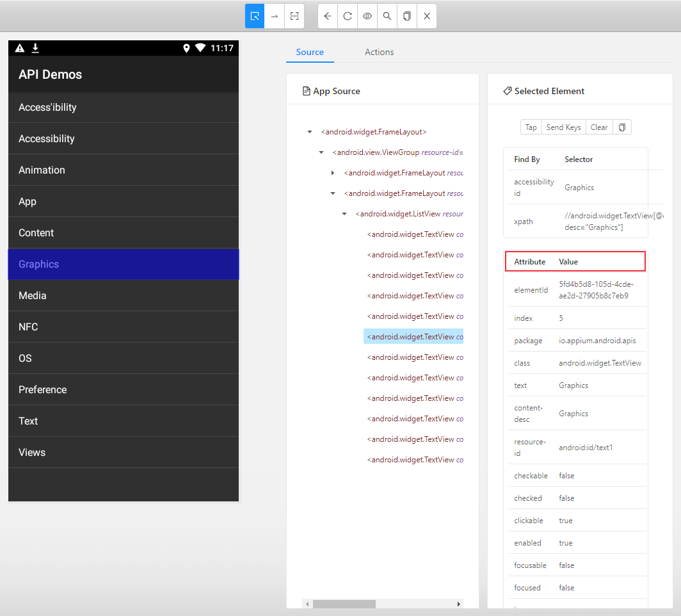
Task: Click the class value android.widget.TextView
Action: (600, 363)
